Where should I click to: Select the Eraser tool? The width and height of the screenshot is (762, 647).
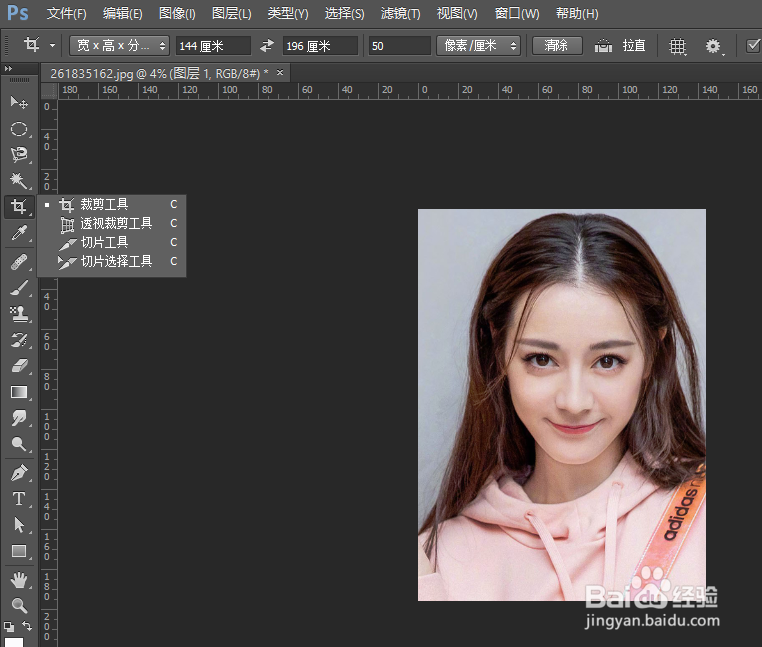[19, 366]
